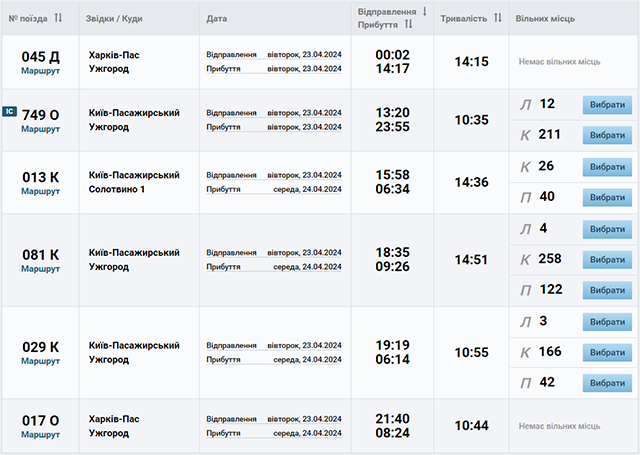Sort by duration arrows icon
640x455 pixels.
tap(498, 18)
